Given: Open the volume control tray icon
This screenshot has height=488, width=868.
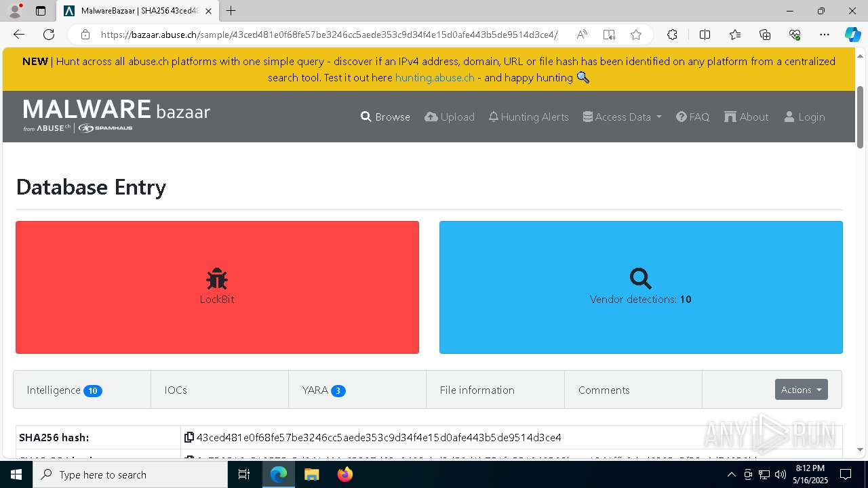Looking at the screenshot, I should click(x=780, y=474).
